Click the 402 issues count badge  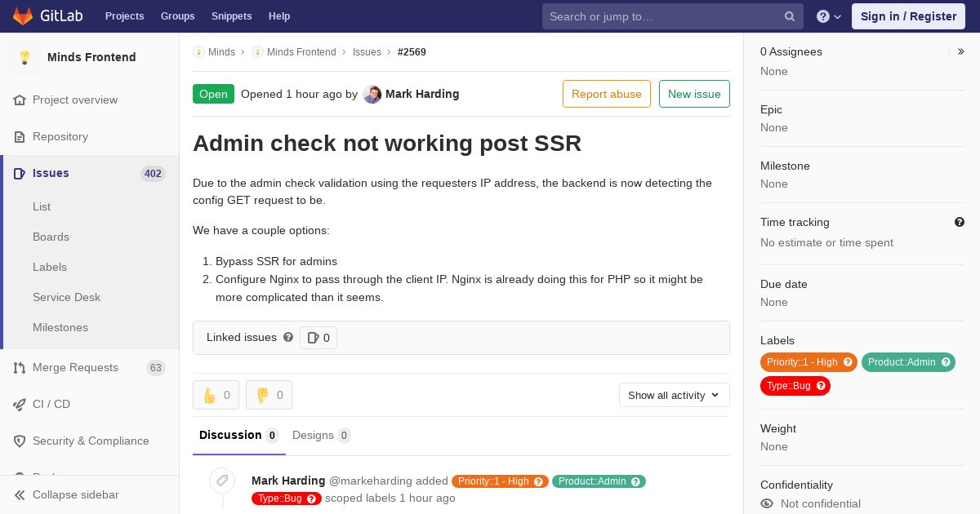(x=153, y=174)
